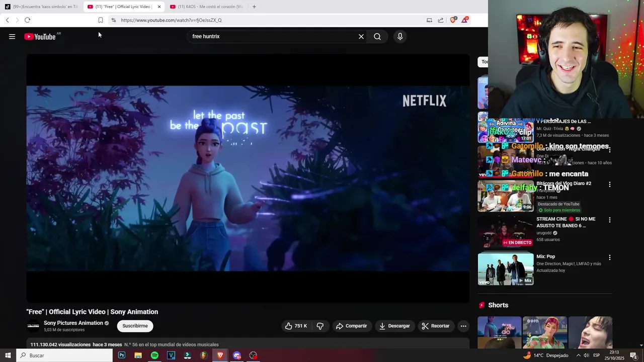The image size is (644, 362).
Task: Switch to K4OS Me costó el corazón tab
Action: (x=206, y=7)
